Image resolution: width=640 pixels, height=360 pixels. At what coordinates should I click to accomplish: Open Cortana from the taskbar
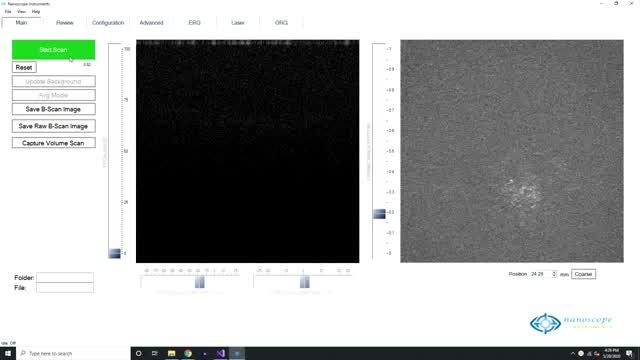pos(138,353)
